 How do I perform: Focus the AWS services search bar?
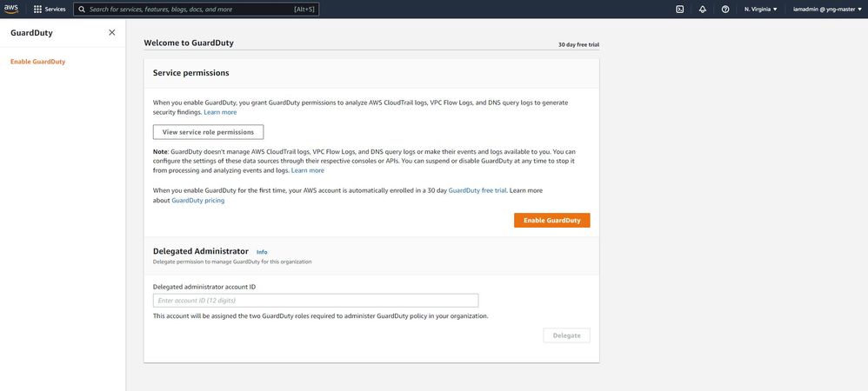point(196,9)
